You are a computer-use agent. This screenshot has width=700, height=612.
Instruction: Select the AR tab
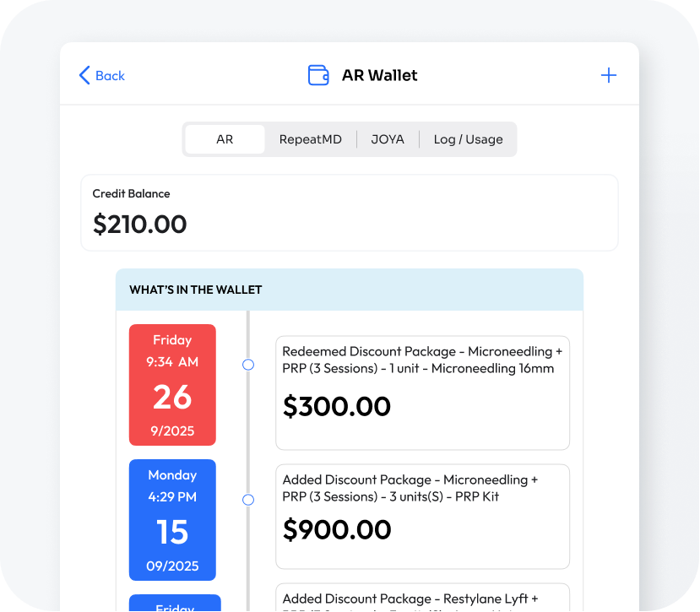click(x=225, y=139)
